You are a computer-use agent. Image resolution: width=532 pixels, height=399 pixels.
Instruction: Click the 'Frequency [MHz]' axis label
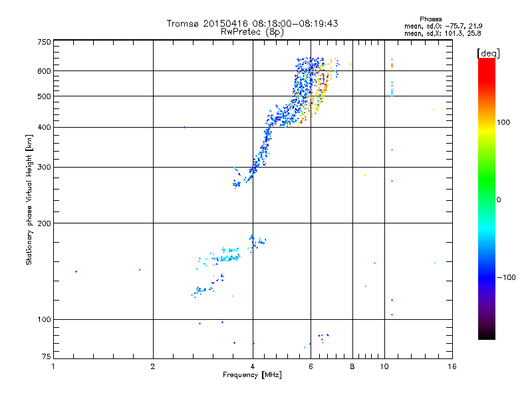pyautogui.click(x=252, y=375)
